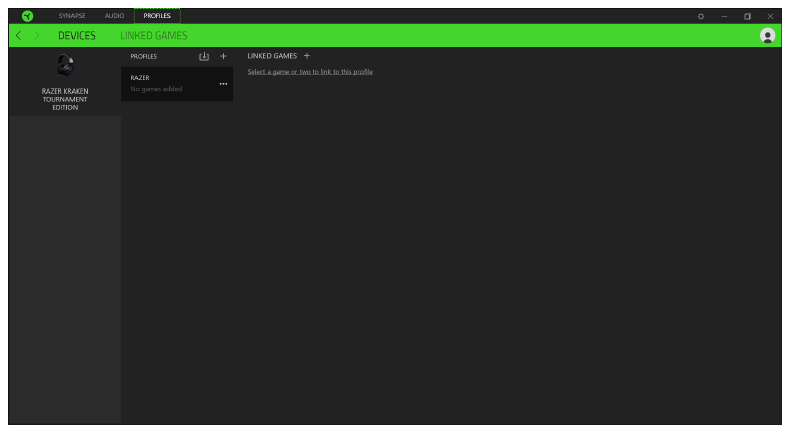
Task: Close the Razer Synapse window
Action: coord(770,16)
